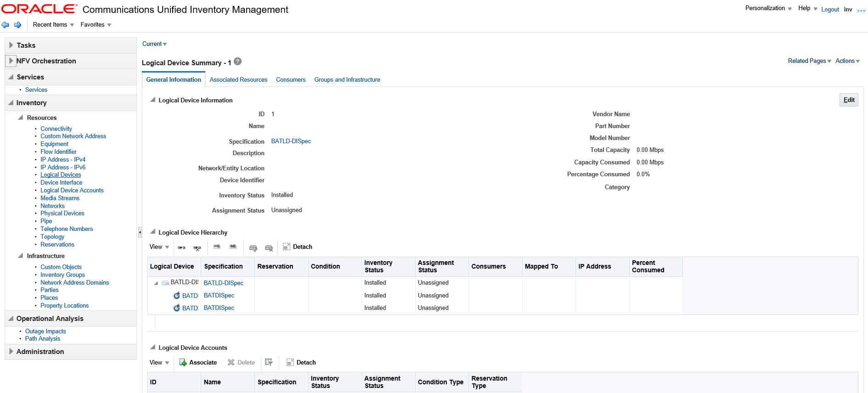Collapse the Resources group
This screenshot has height=393, width=868.
click(x=21, y=118)
